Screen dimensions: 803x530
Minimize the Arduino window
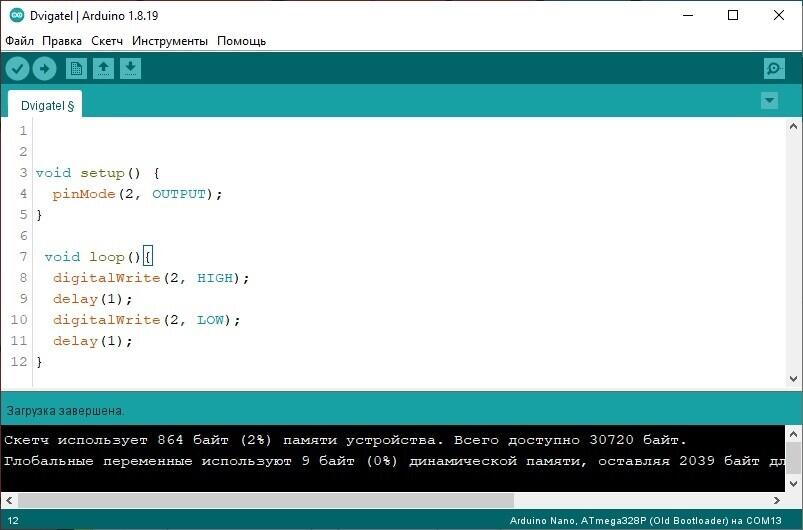(x=688, y=15)
